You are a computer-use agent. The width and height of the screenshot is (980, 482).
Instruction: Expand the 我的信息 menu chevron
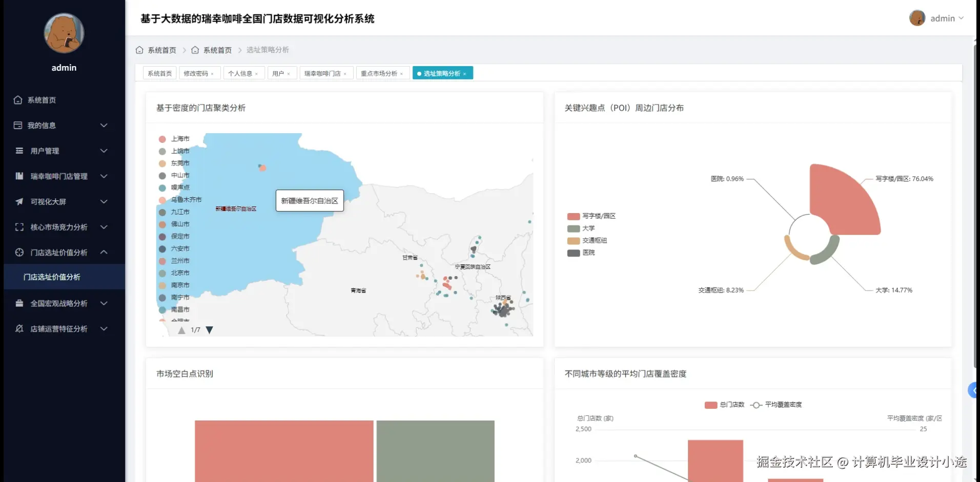104,125
